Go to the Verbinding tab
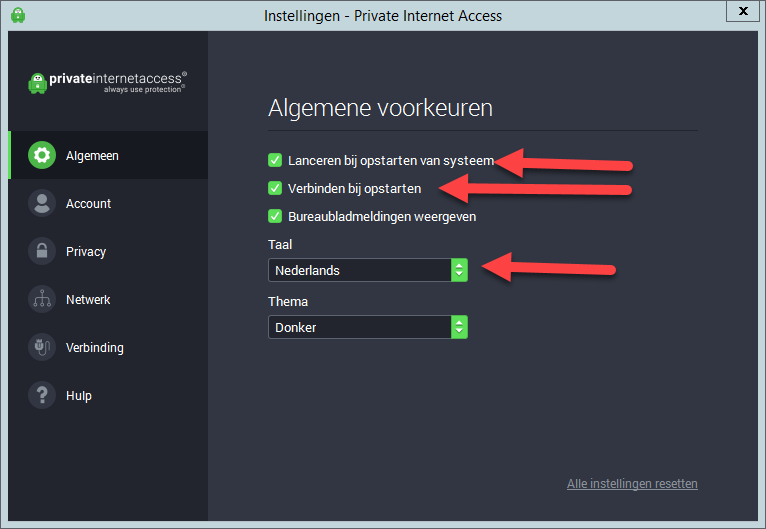This screenshot has width=766, height=529. coord(94,348)
